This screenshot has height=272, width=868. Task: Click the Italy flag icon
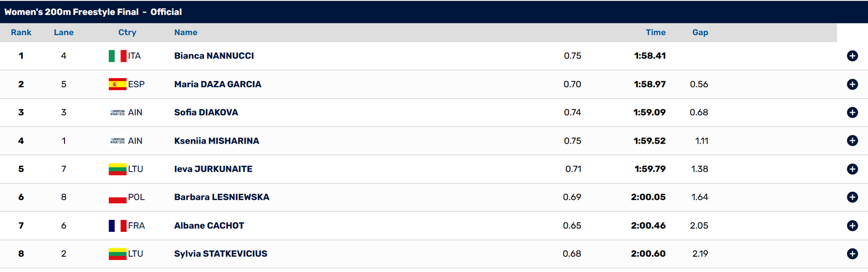[x=118, y=56]
